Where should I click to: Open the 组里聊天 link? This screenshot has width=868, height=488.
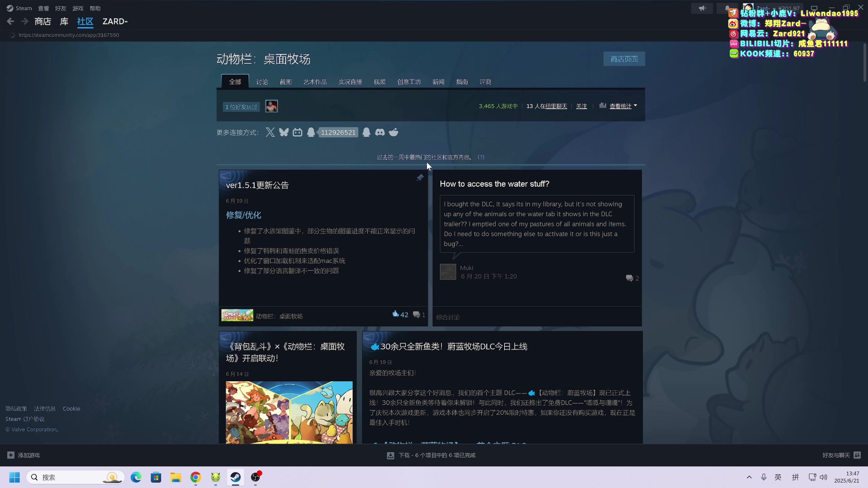pyautogui.click(x=556, y=106)
